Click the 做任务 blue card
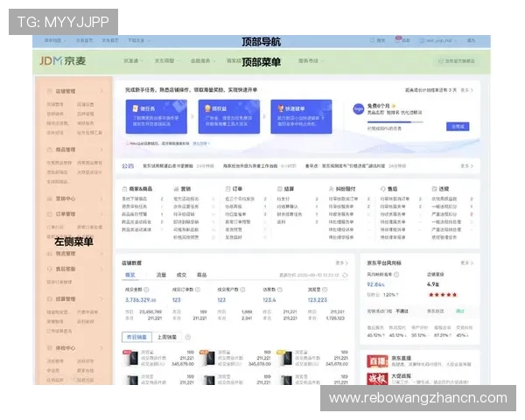Viewport: 525px width, 420px height. point(157,116)
